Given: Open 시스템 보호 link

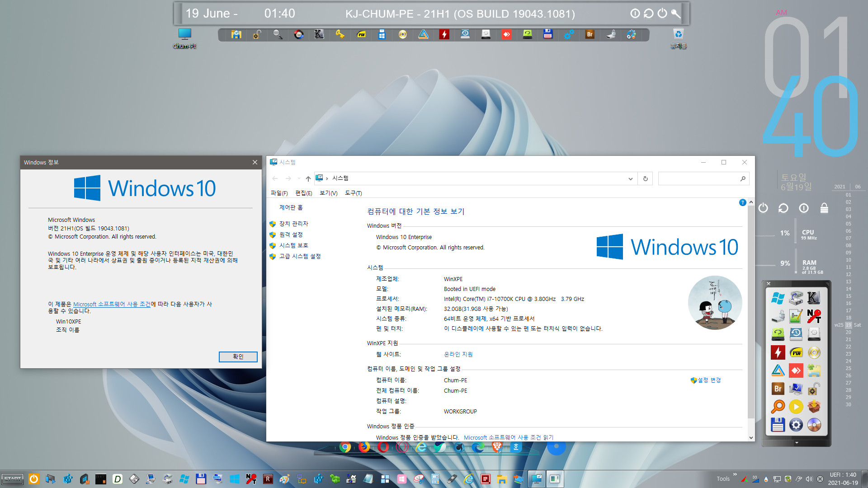Looking at the screenshot, I should click(293, 245).
